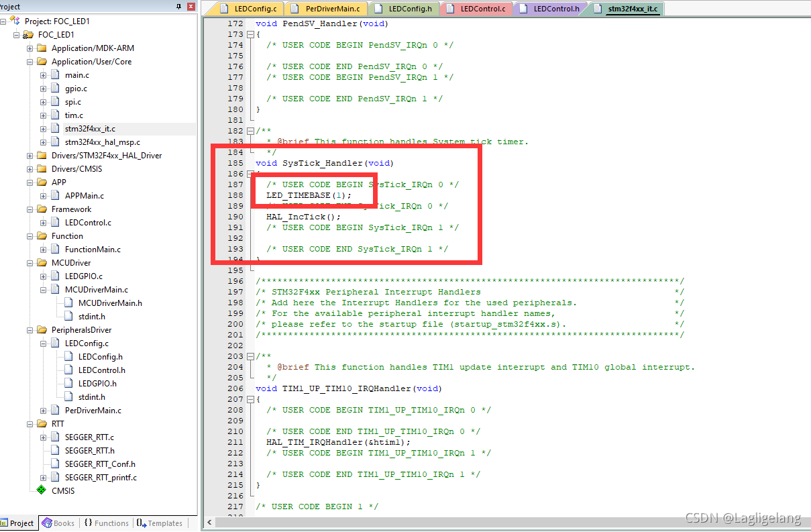Expand the Drivers/STM32F4xx_HAL_Driver group

[x=30, y=155]
